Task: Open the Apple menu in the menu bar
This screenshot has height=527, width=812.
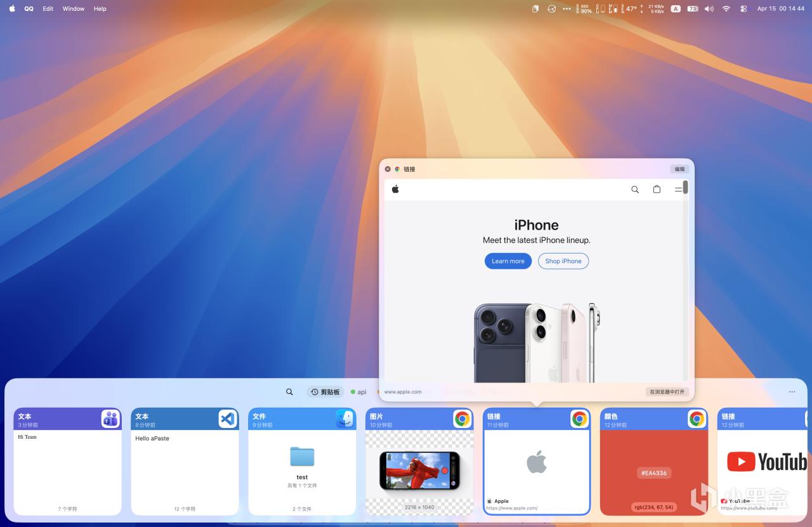Action: pyautogui.click(x=12, y=9)
